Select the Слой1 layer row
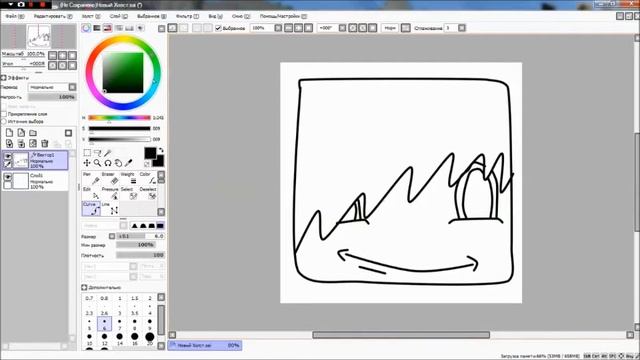 [x=35, y=181]
